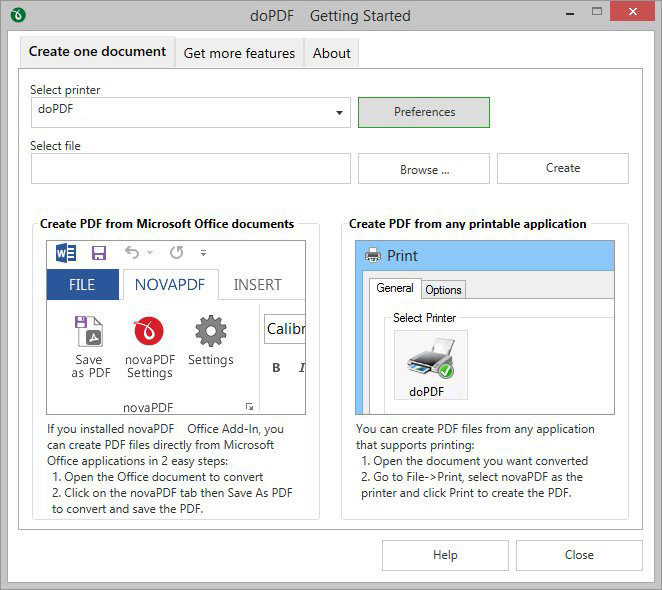The width and height of the screenshot is (662, 590).
Task: Click the bold B icon
Action: coord(276,368)
